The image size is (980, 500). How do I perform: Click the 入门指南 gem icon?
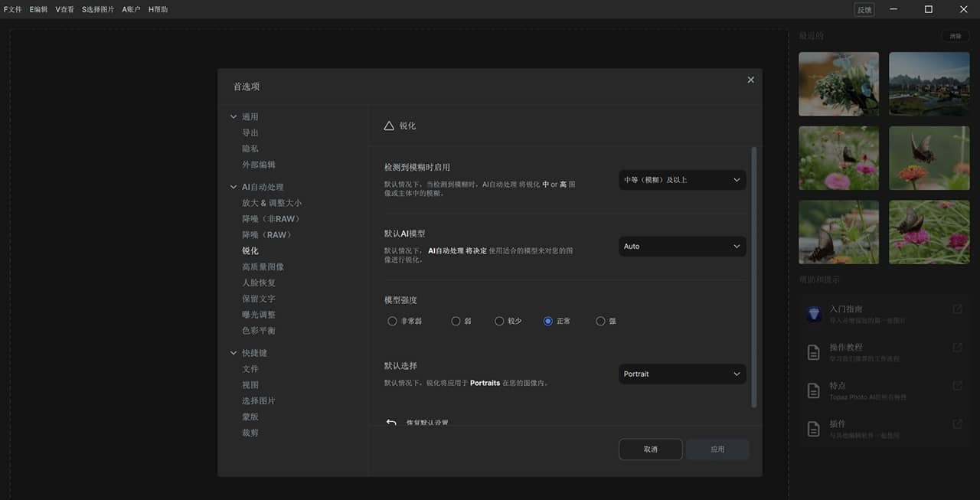(x=814, y=315)
